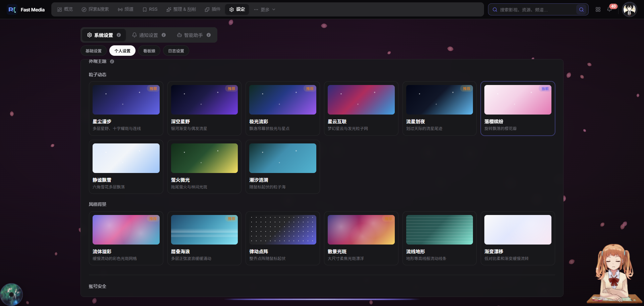Click info icon beside 外观主题

tap(112, 61)
